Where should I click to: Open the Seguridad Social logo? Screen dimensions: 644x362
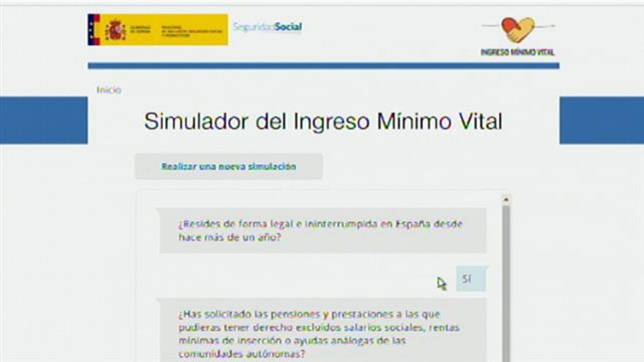click(x=267, y=27)
